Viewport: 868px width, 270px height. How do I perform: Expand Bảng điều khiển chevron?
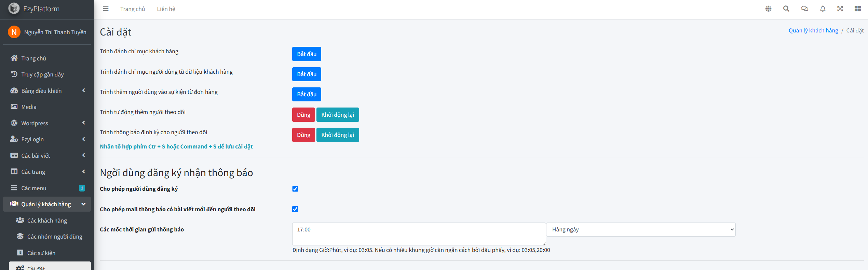(x=83, y=90)
